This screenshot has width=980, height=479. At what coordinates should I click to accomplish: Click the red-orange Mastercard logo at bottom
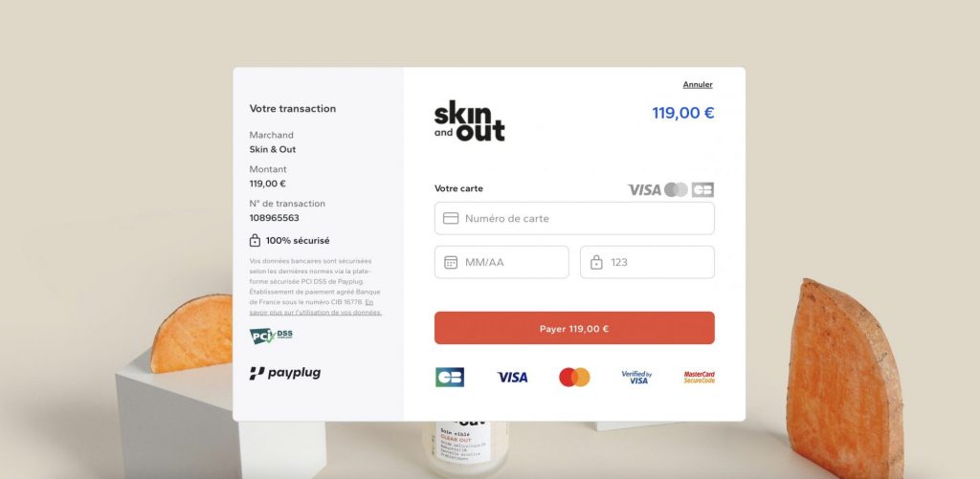574,378
